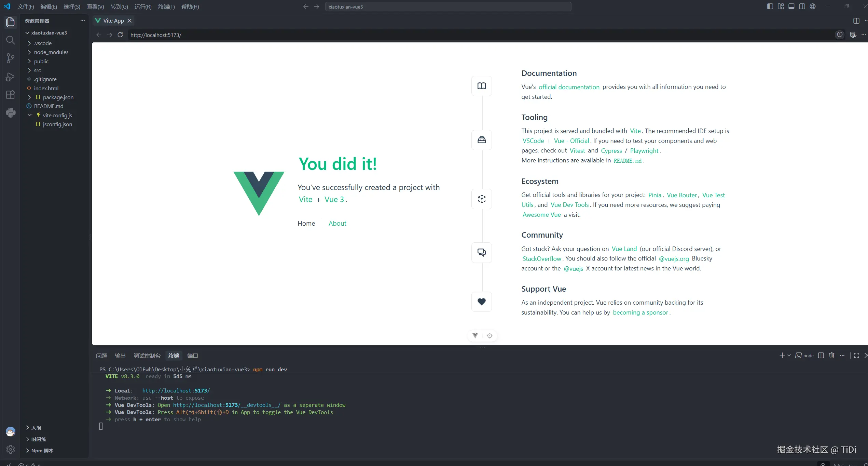Click the toolbox icon beside Tooling
This screenshot has width=868, height=466.
(x=482, y=140)
